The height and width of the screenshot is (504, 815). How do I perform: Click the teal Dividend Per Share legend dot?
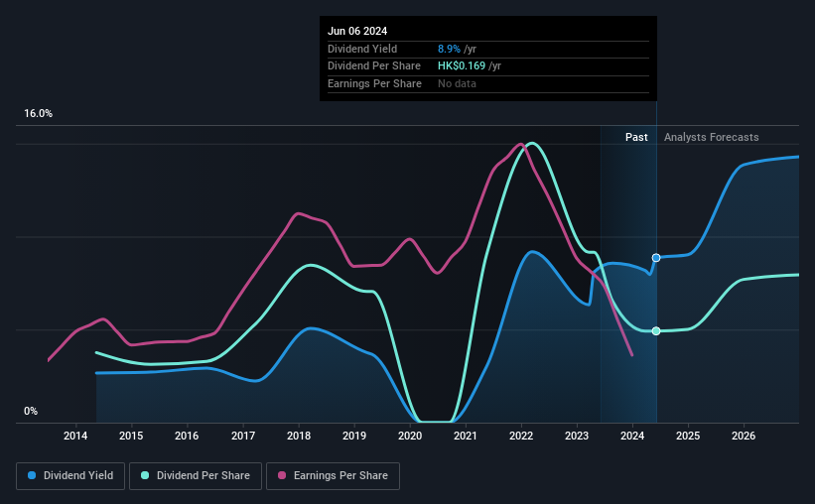(x=145, y=475)
